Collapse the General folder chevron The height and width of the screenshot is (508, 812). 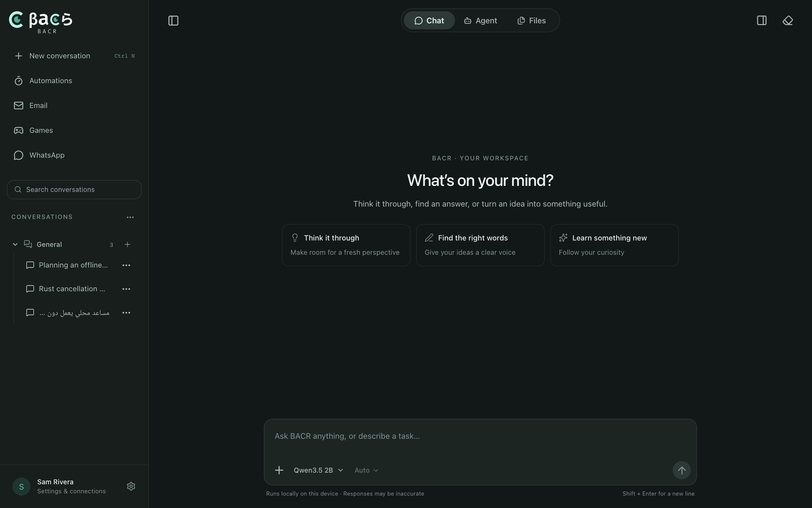click(15, 245)
